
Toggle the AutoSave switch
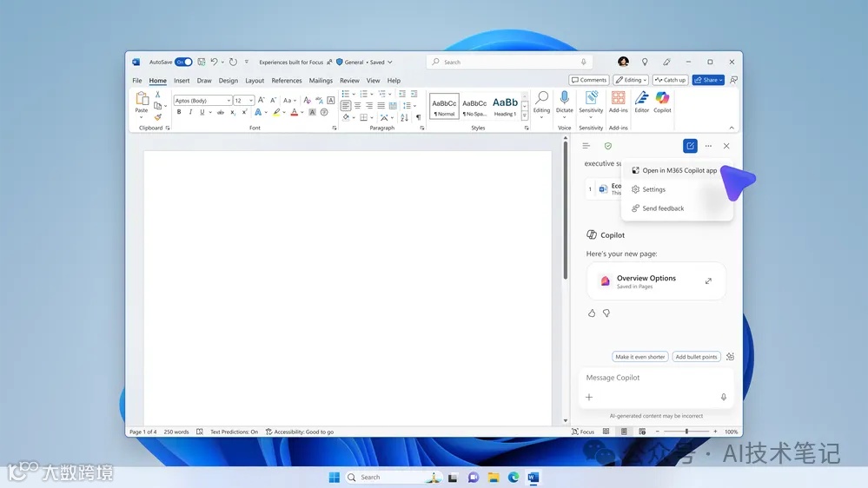pyautogui.click(x=183, y=62)
